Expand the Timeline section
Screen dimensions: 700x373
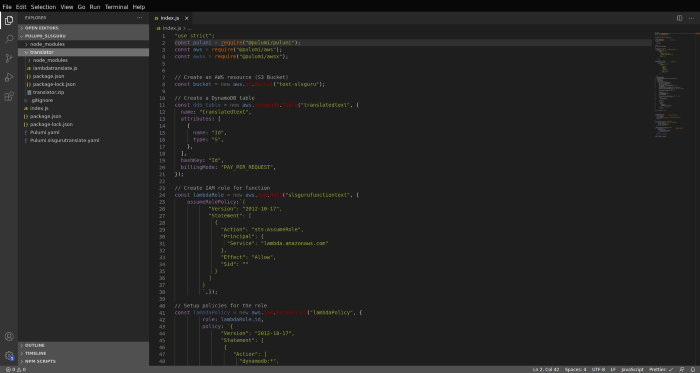(83, 353)
